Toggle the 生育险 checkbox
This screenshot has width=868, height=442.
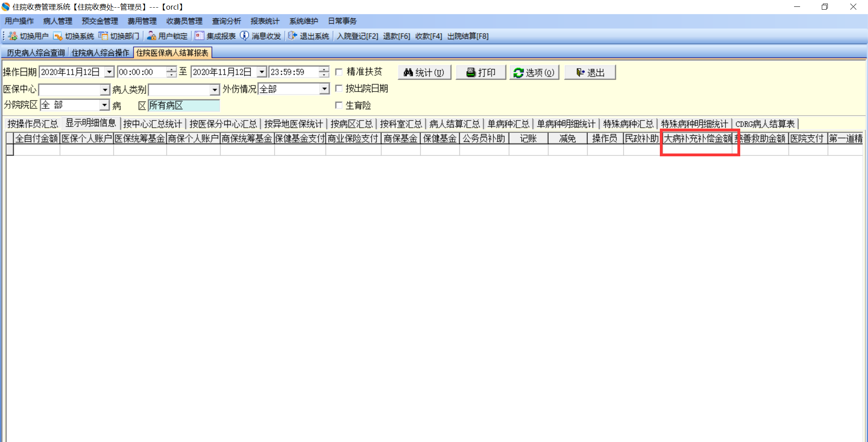click(339, 105)
